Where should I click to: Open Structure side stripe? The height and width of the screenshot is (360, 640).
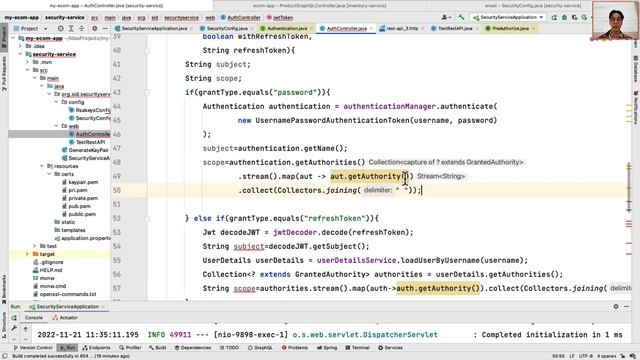[x=4, y=324]
